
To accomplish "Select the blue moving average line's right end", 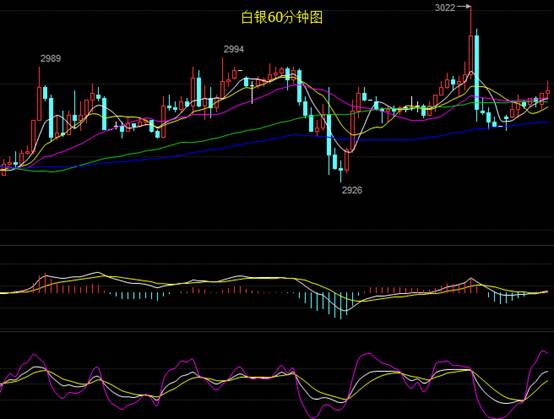I will click(547, 122).
